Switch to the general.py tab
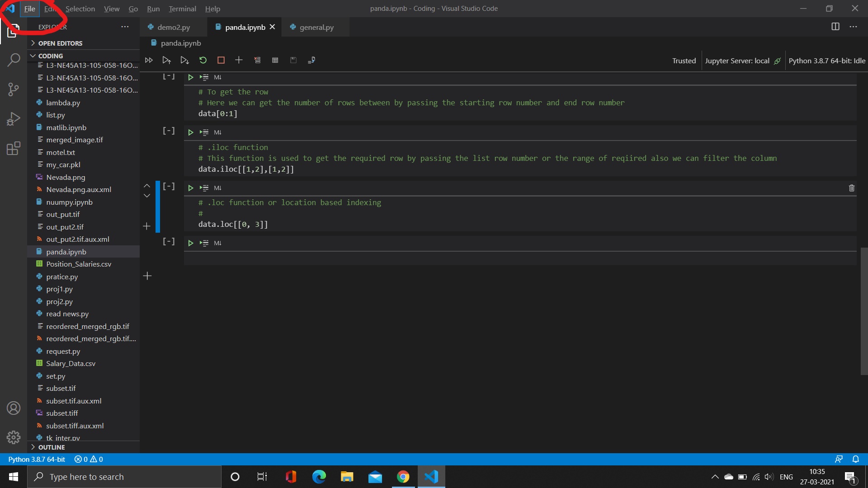This screenshot has width=868, height=488. pyautogui.click(x=316, y=27)
